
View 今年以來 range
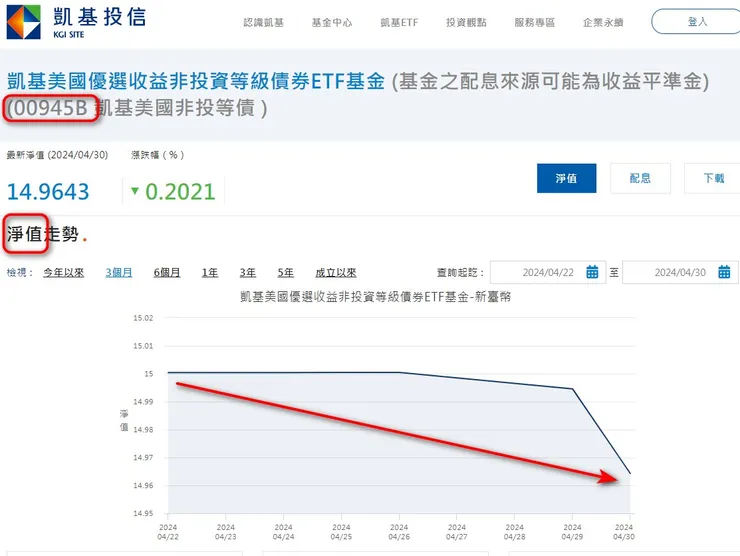(64, 272)
